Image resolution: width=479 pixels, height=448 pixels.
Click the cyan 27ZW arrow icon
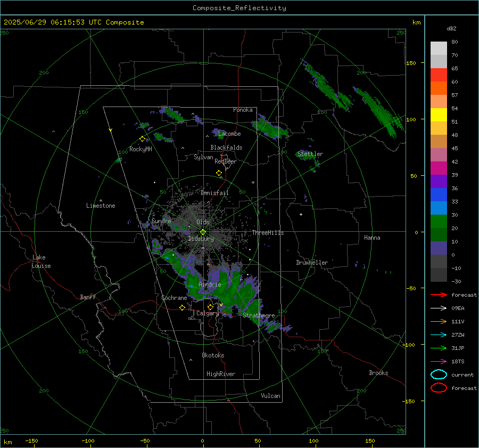click(439, 335)
